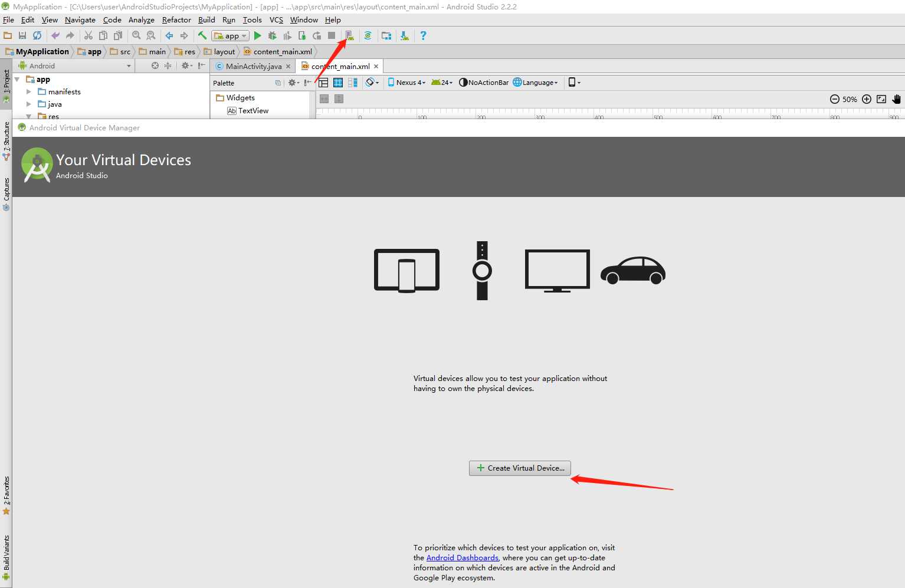Click the Sync Project with Gradle icon
The height and width of the screenshot is (588, 905).
click(368, 35)
